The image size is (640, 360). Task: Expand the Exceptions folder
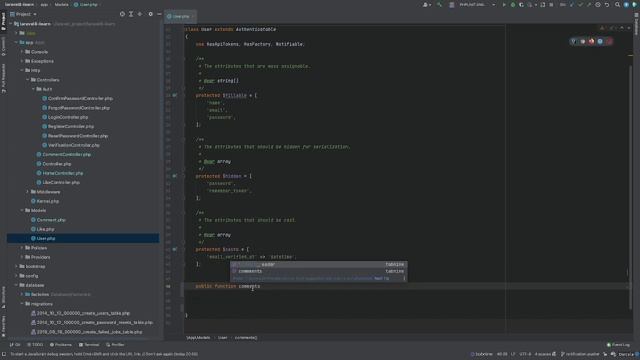(22, 61)
